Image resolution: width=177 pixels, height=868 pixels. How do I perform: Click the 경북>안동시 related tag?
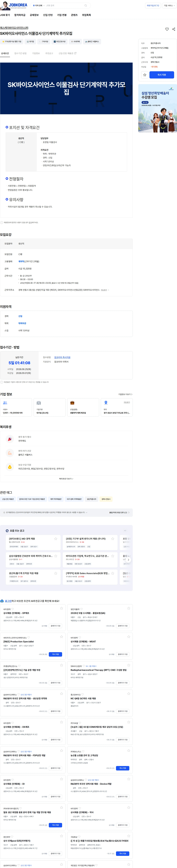106,499
